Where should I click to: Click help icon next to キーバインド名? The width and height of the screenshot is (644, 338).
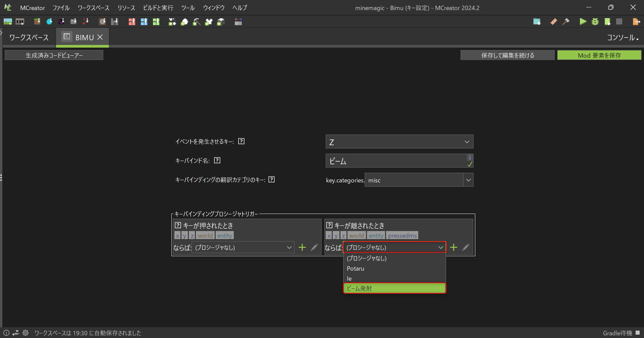pos(217,160)
